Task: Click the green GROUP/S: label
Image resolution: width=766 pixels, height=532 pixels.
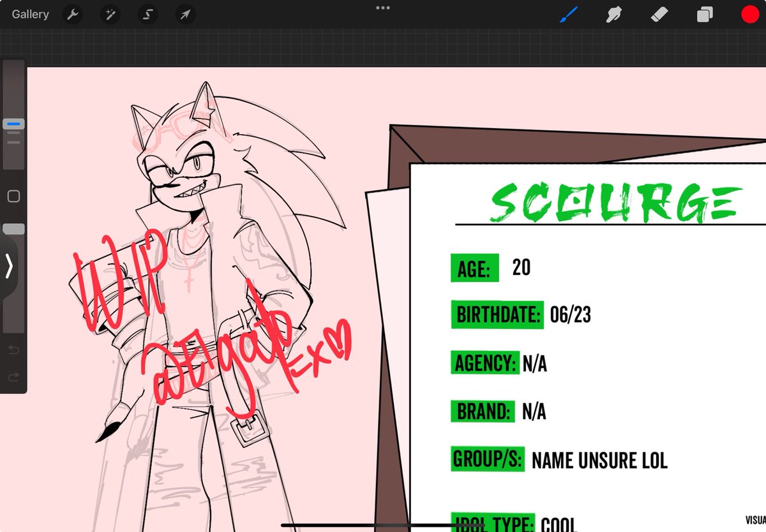Action: coord(488,459)
